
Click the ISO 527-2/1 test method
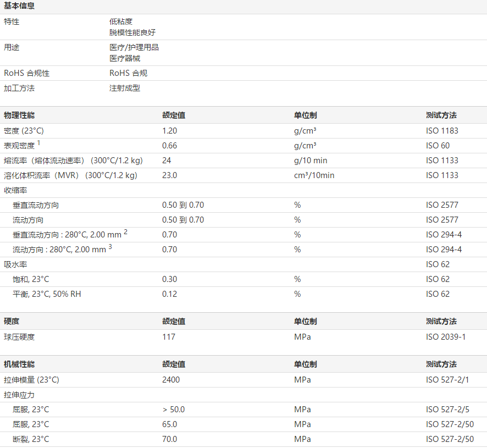pos(447,380)
